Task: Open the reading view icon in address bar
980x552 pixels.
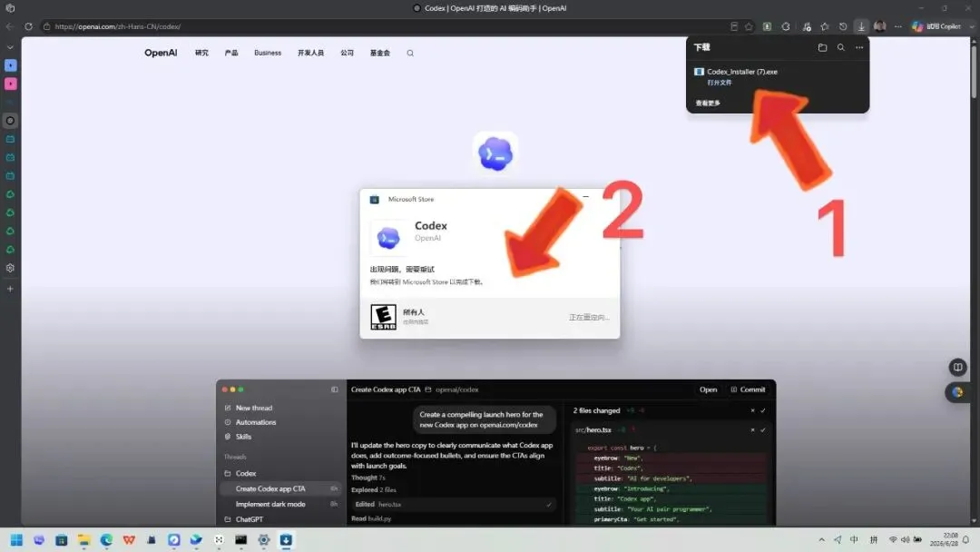Action: pyautogui.click(x=734, y=26)
